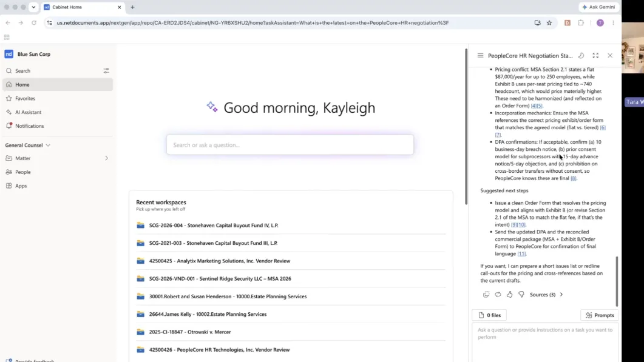This screenshot has height=362, width=644.
Task: Give thumbs up to the response
Action: tap(509, 295)
